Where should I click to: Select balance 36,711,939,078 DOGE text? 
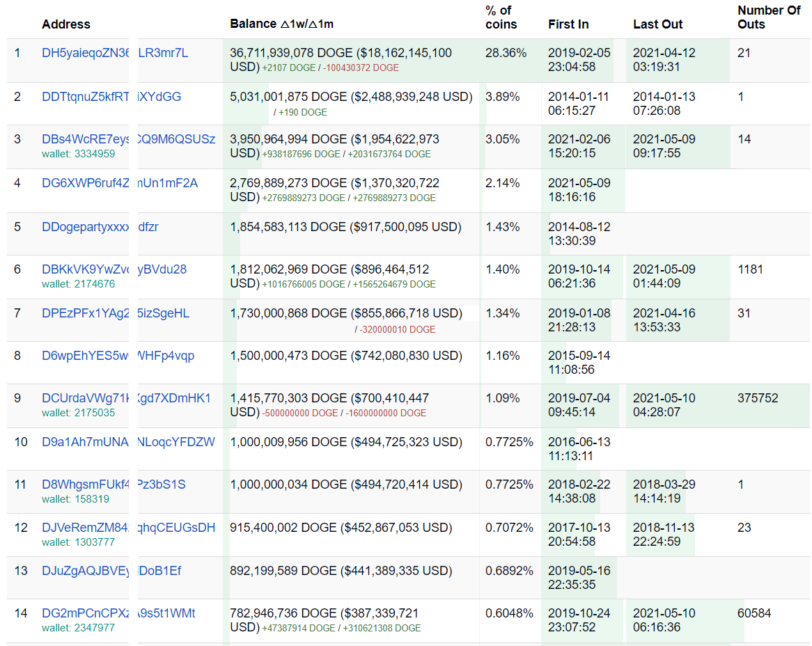coord(291,53)
